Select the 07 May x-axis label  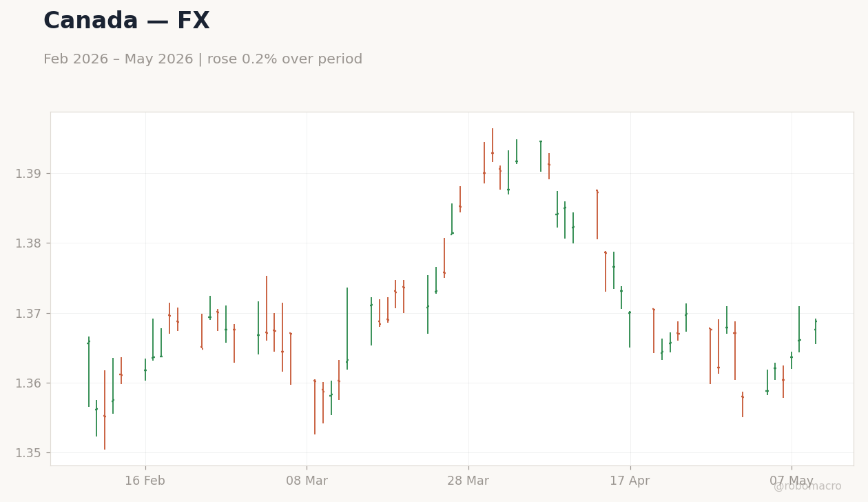click(792, 481)
